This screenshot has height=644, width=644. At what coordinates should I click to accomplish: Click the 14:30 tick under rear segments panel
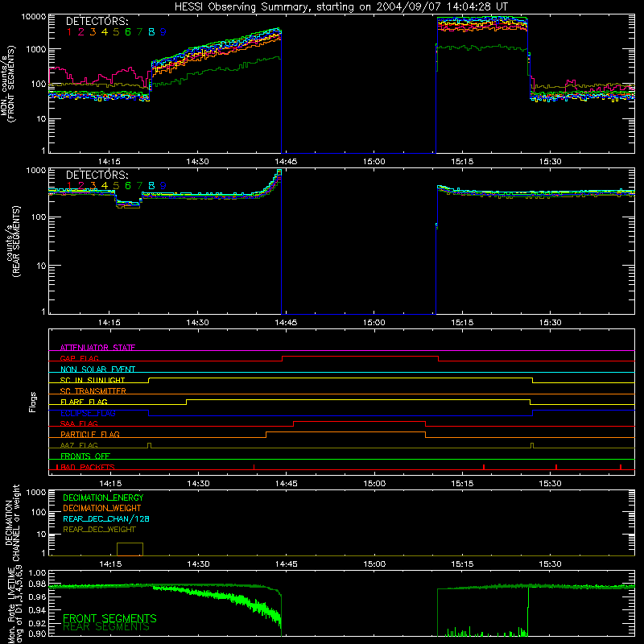[x=197, y=323]
